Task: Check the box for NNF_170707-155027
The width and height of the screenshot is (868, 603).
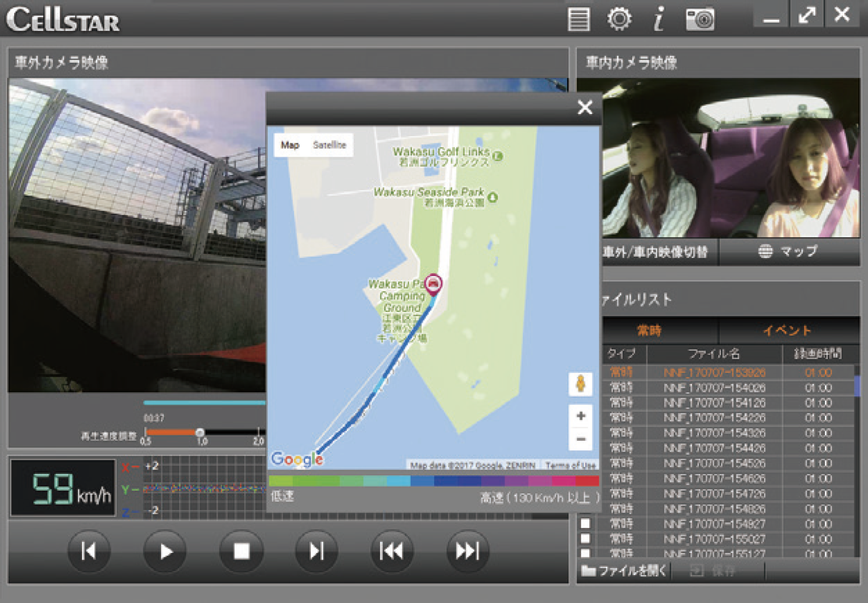Action: pyautogui.click(x=585, y=538)
